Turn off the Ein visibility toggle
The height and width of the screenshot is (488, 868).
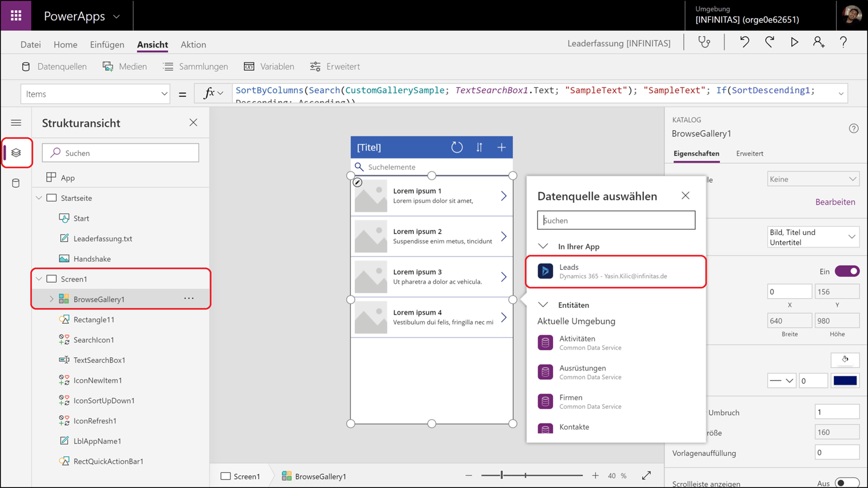click(x=847, y=271)
